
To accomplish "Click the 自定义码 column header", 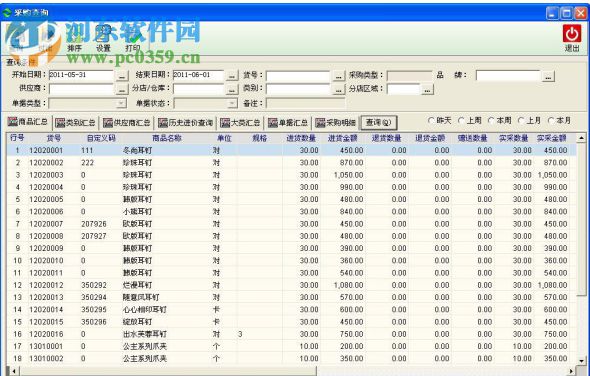I will (101, 138).
